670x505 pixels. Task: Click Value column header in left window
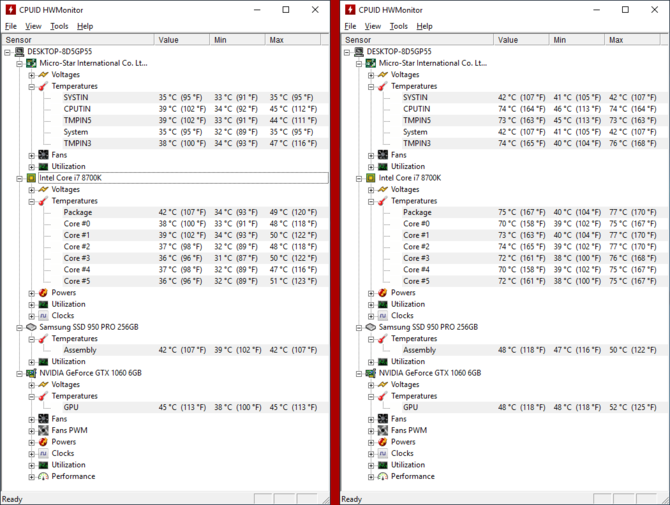[182, 40]
